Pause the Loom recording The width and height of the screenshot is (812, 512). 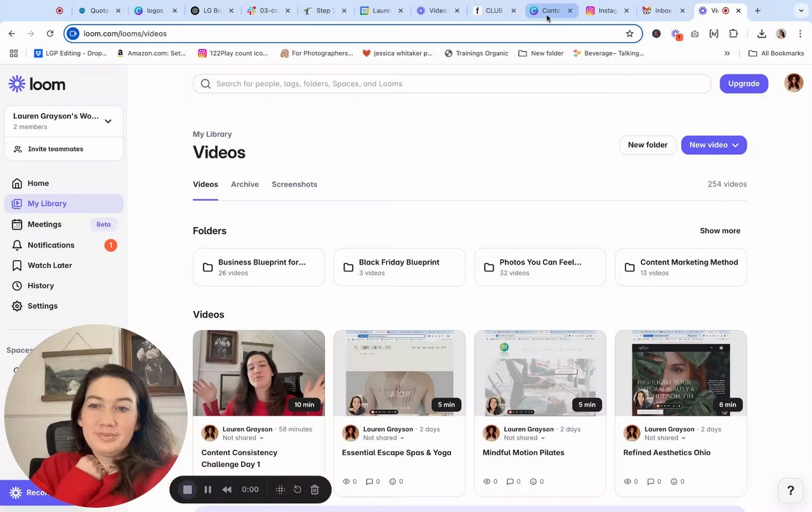[x=207, y=490]
